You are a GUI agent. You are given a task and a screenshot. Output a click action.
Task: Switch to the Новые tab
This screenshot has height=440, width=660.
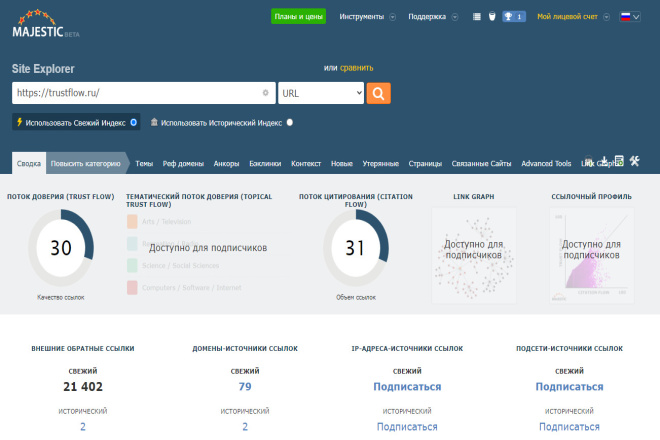[342, 163]
